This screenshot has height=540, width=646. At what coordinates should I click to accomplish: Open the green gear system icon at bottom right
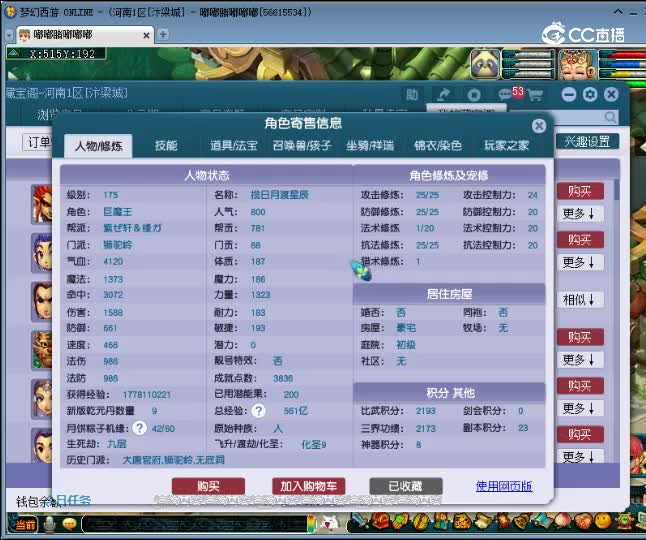623,522
